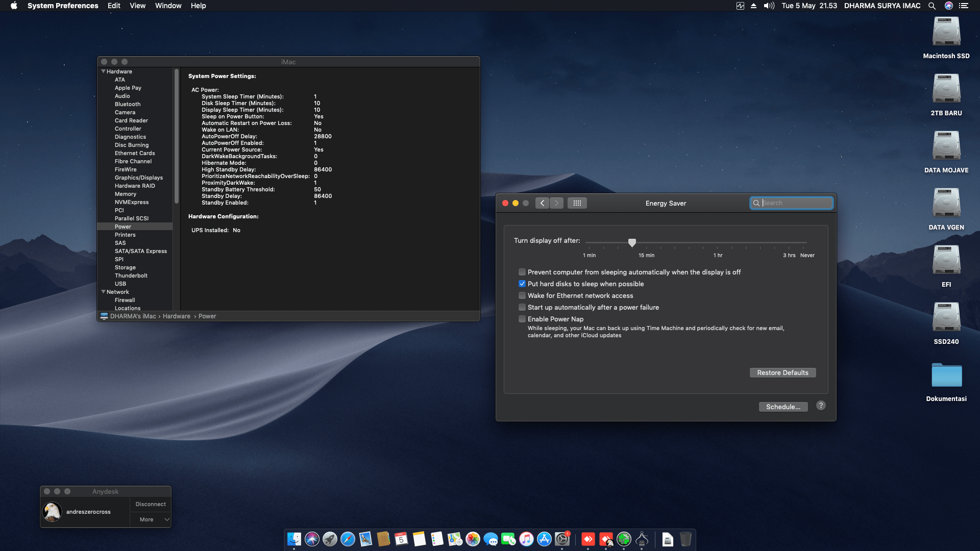Click iMac sidebar vertical scrollbar
Viewport: 980px width, 551px height.
point(177,136)
